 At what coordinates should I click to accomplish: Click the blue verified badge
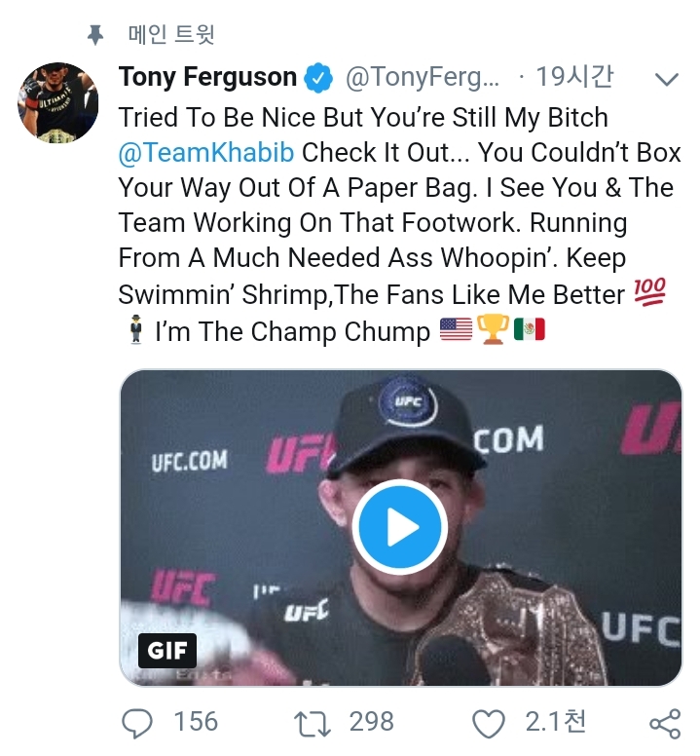318,78
